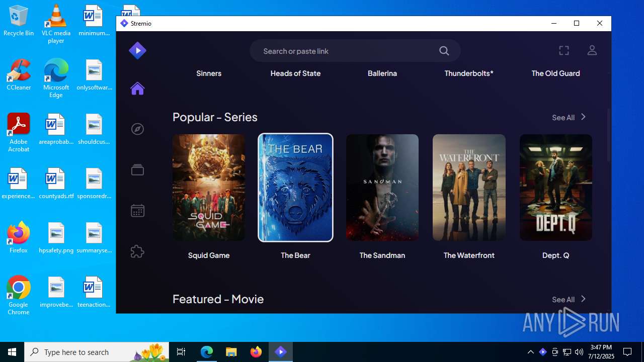Open the Library icon in the sidebar
Screen dimensions: 644x362
click(x=137, y=170)
